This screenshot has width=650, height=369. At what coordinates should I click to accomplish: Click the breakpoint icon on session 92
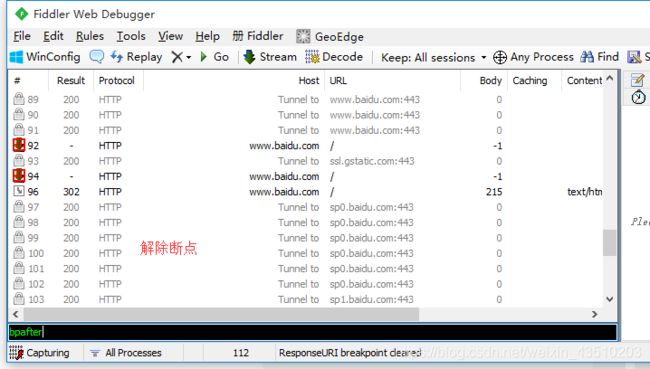tap(19, 145)
